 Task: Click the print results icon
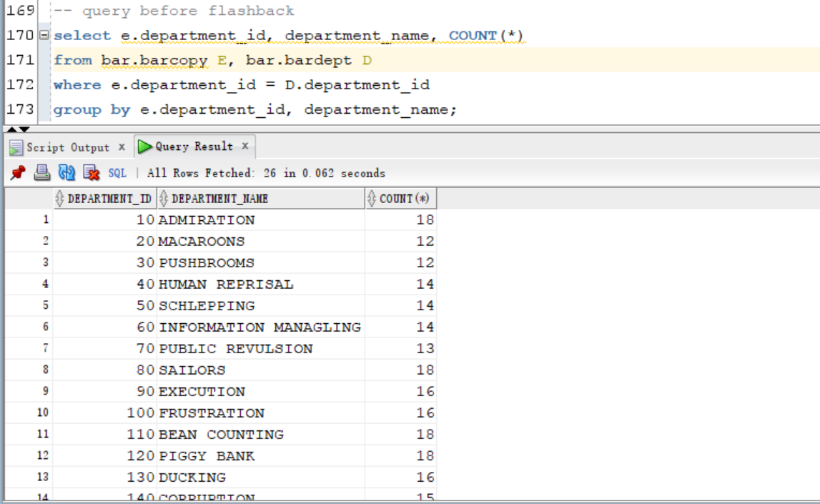click(42, 172)
